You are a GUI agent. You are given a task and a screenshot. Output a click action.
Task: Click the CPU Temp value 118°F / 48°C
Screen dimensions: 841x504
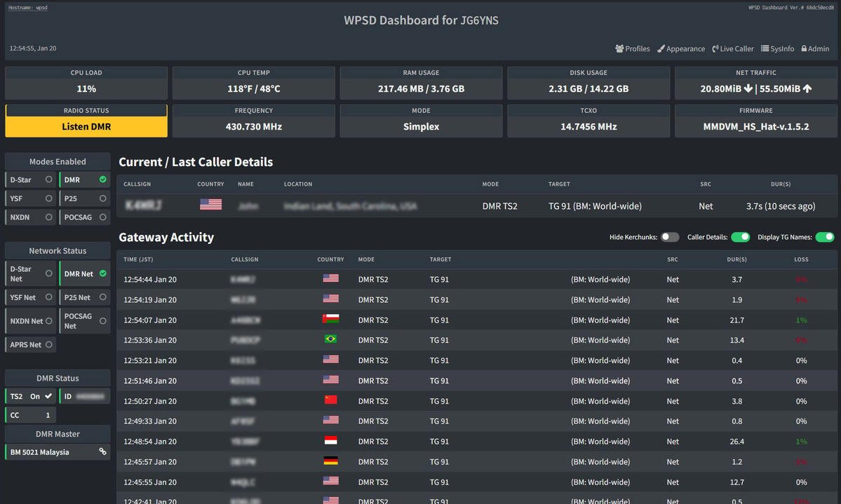[254, 88]
